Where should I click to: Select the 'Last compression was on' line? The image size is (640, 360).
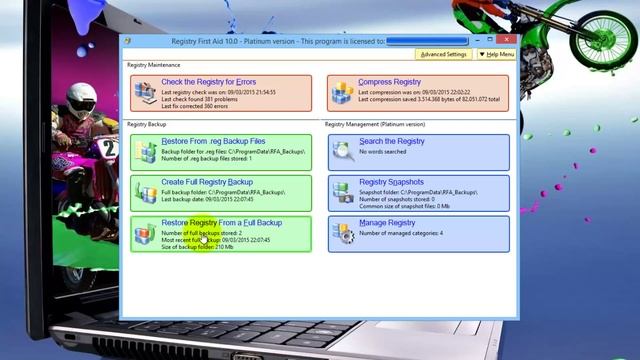(x=414, y=92)
